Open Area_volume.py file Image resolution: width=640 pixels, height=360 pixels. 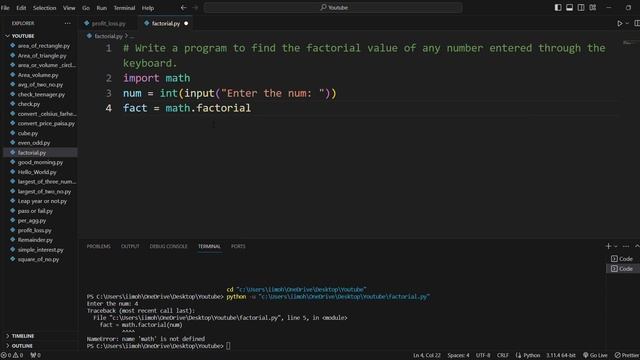(x=38, y=75)
